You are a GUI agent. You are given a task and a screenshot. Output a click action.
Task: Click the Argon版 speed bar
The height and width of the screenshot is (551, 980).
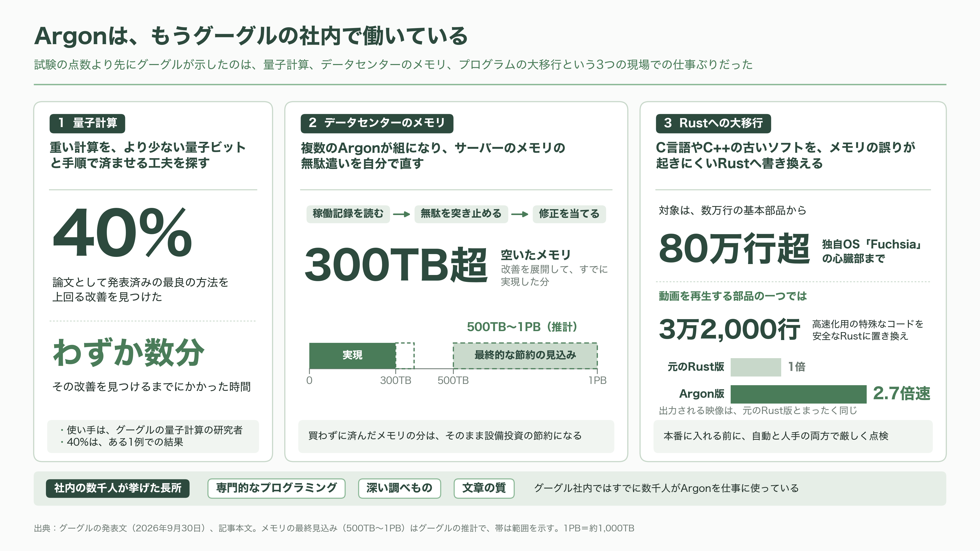[x=798, y=394]
